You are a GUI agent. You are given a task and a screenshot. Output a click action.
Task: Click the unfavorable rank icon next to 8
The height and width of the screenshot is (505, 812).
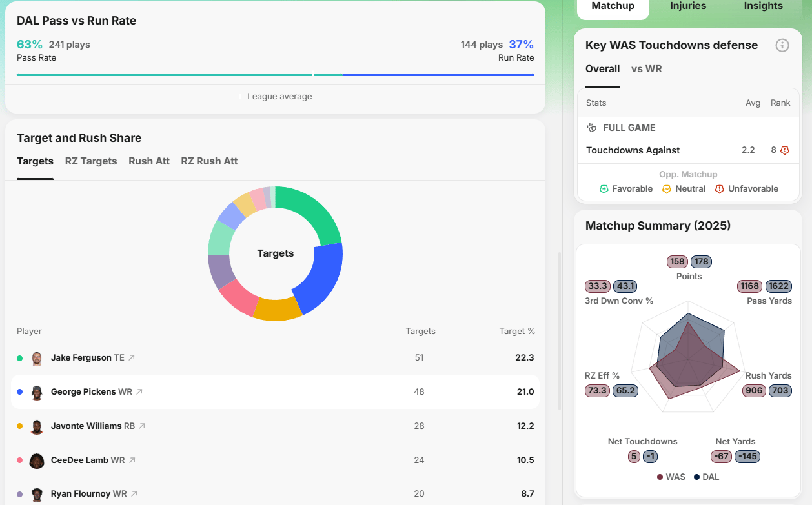point(785,150)
